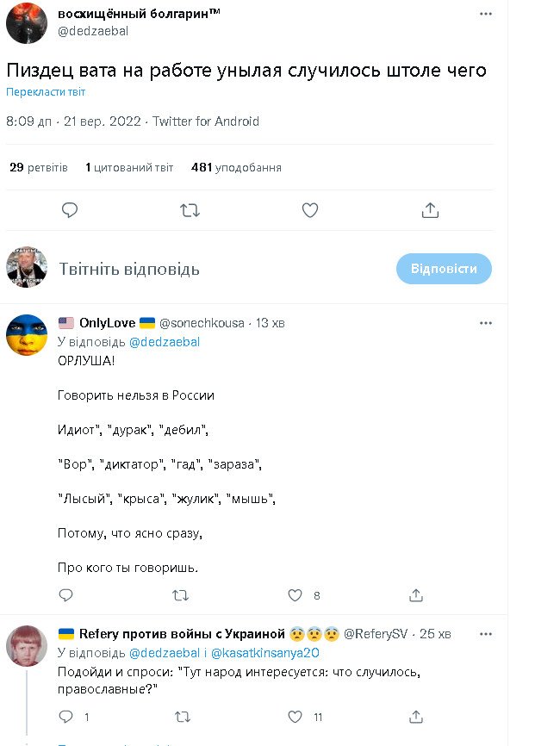Like the Refery reply with 11 likes
Screen dimensions: 560x746
coord(296,717)
